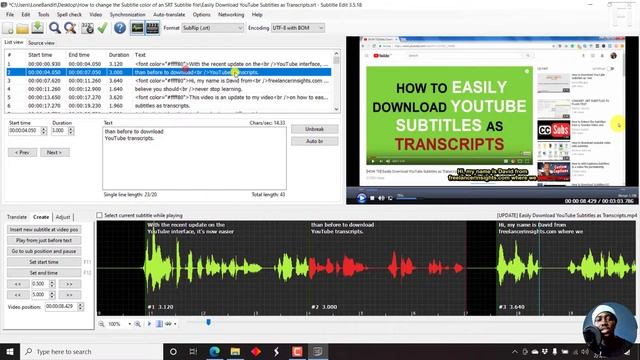Switch to the Adjust tab
The image size is (640, 360).
click(x=63, y=217)
